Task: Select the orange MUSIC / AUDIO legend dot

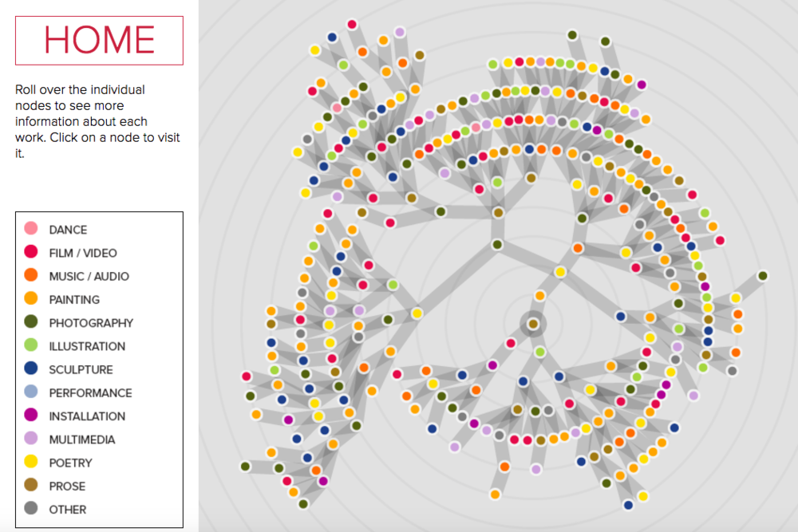Action: (x=31, y=274)
